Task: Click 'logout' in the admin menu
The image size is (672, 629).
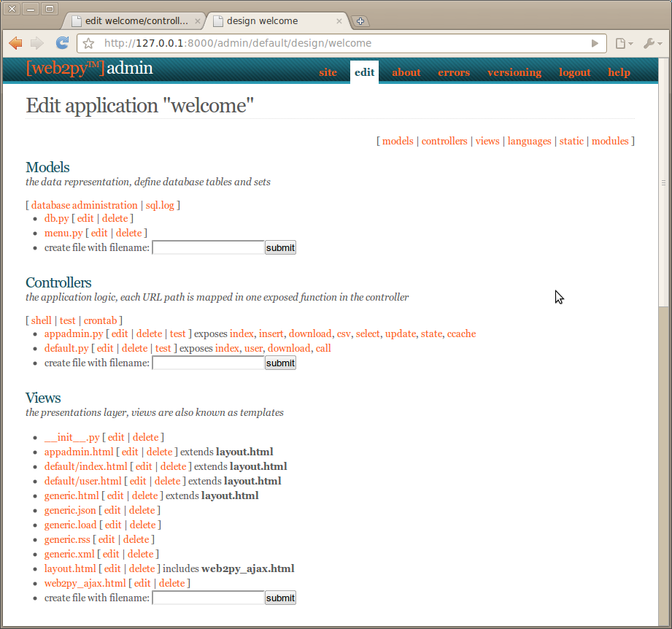Action: pyautogui.click(x=575, y=72)
